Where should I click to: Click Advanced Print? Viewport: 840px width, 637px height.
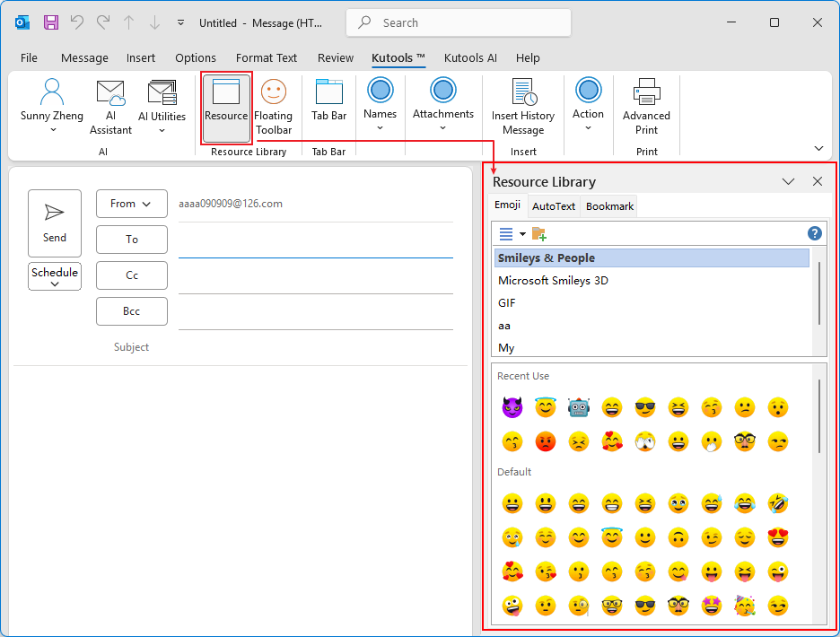[647, 107]
